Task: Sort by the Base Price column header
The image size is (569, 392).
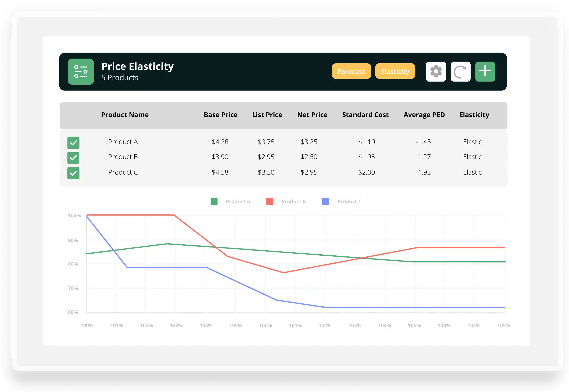Action: (220, 115)
